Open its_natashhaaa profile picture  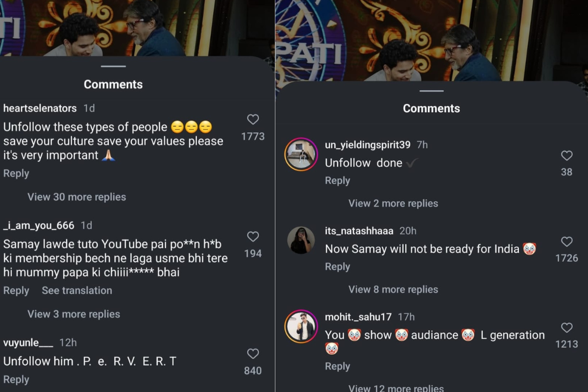301,240
